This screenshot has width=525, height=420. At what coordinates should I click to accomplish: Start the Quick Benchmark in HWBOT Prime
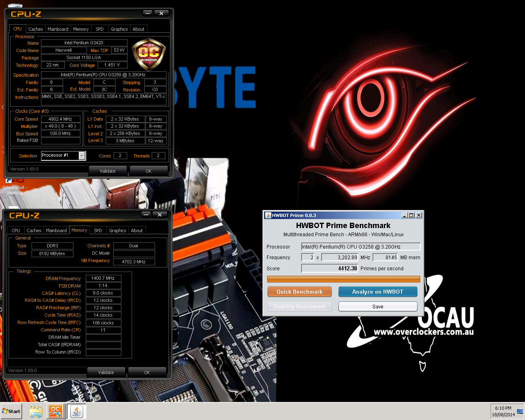click(299, 292)
